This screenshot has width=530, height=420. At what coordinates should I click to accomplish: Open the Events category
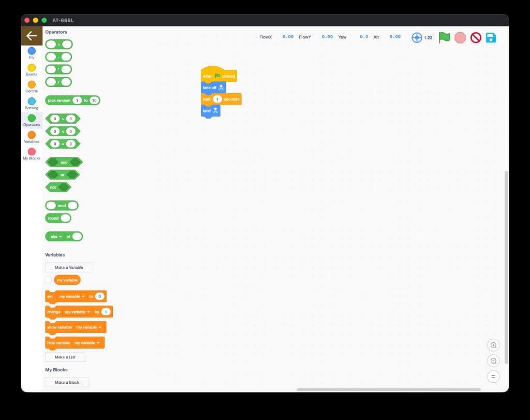coord(32,70)
